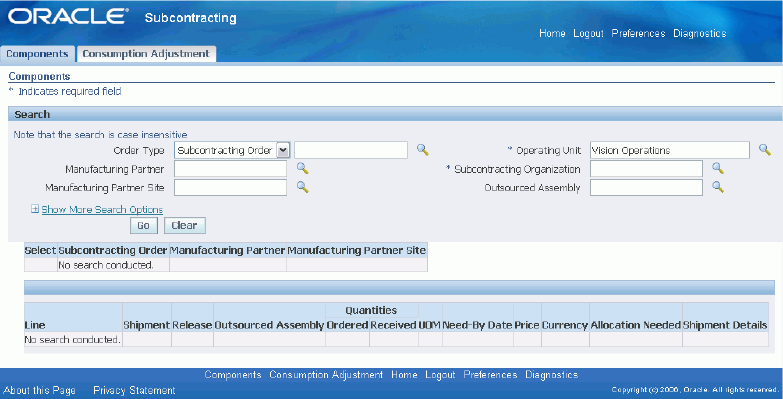Open lookup for Order Type number field
This screenshot has width=783, height=399.
423,149
